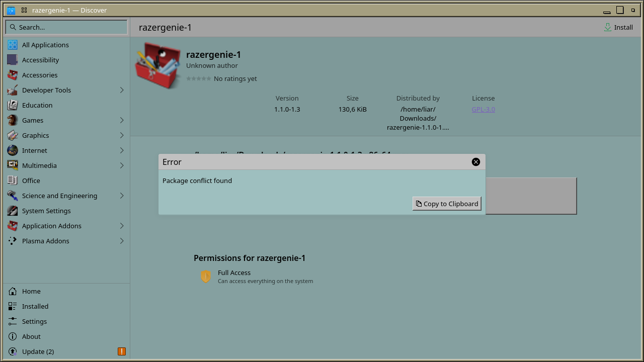The height and width of the screenshot is (362, 644).
Task: Open the GPL-3.0 license link
Action: pos(484,109)
